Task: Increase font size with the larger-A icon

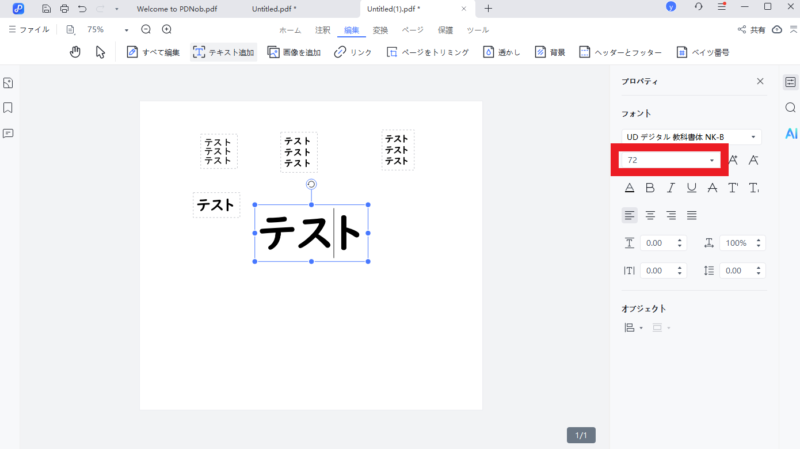Action: point(733,160)
